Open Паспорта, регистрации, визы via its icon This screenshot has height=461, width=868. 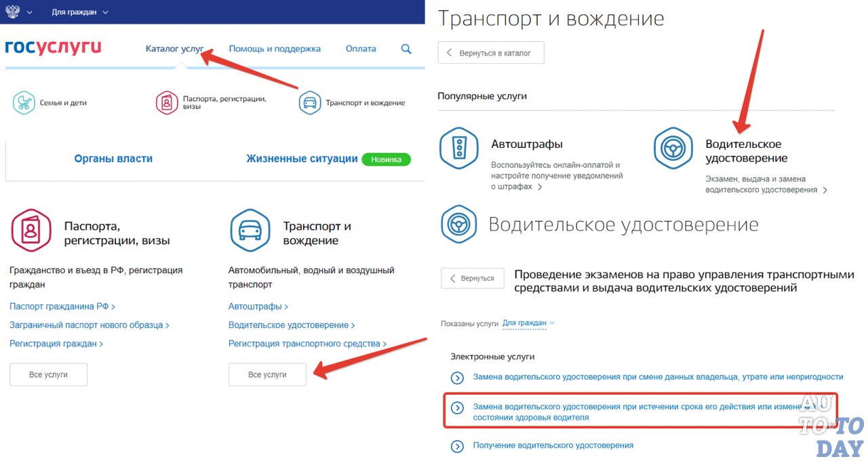tap(166, 102)
